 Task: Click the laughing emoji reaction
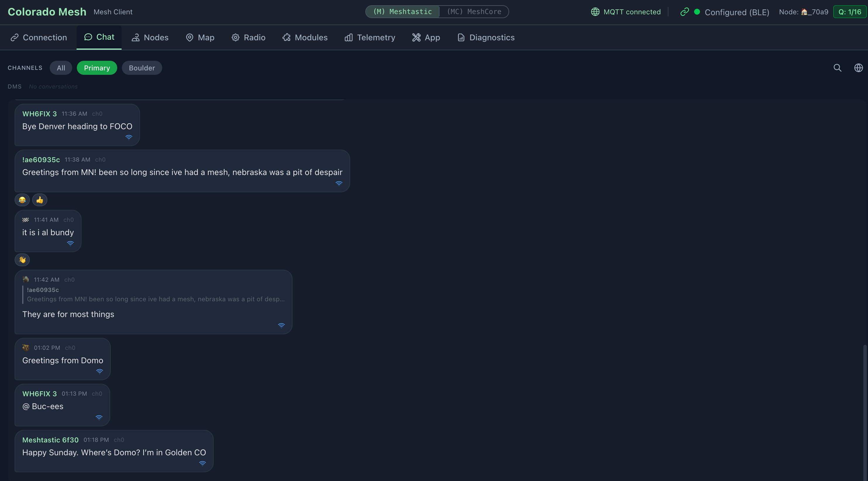tap(22, 200)
